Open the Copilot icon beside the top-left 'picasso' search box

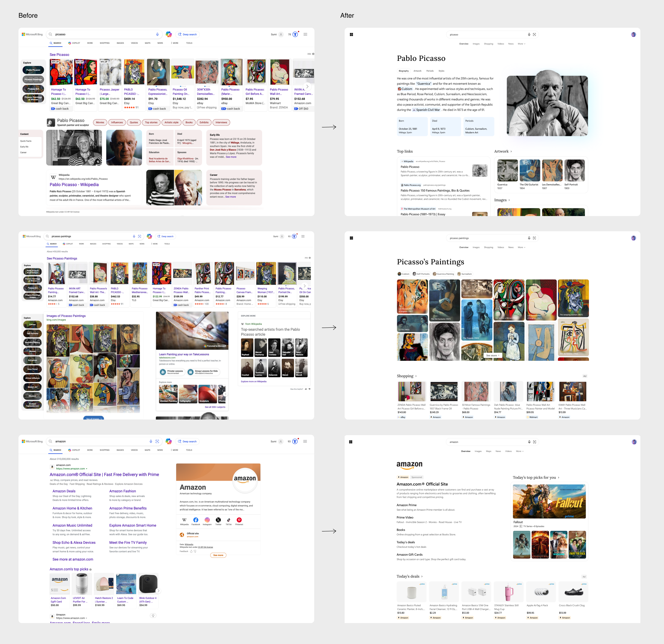coord(169,34)
